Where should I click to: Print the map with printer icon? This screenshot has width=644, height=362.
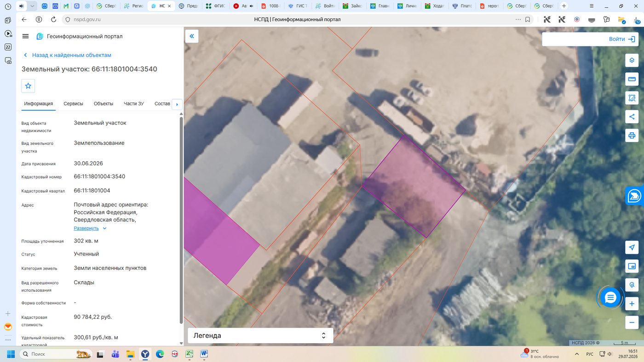[x=632, y=136]
